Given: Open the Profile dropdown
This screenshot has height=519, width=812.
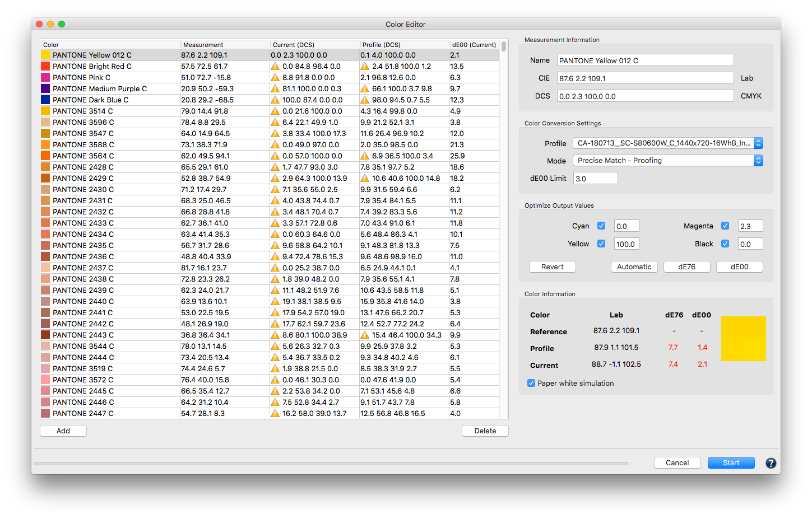Looking at the screenshot, I should (x=668, y=143).
